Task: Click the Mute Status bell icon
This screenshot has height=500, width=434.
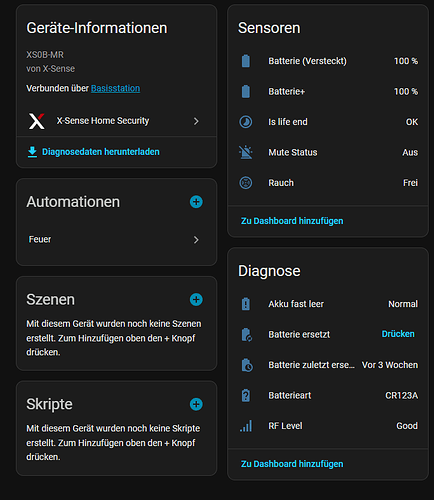Action: coord(246,152)
